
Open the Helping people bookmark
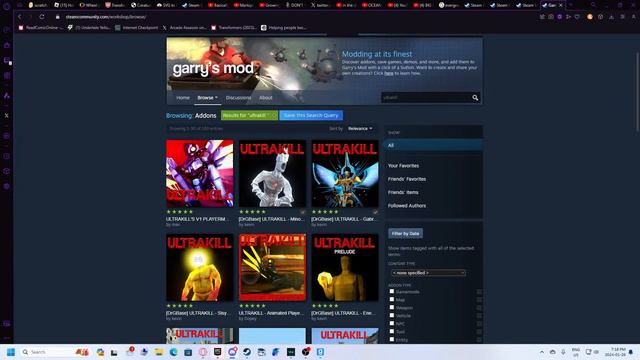point(284,28)
